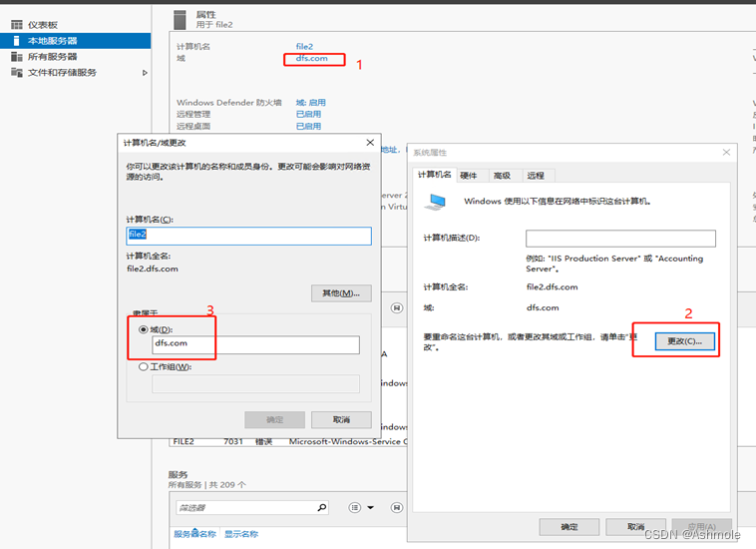Open the firewall status link 域: 启用
756x549 pixels.
[310, 102]
